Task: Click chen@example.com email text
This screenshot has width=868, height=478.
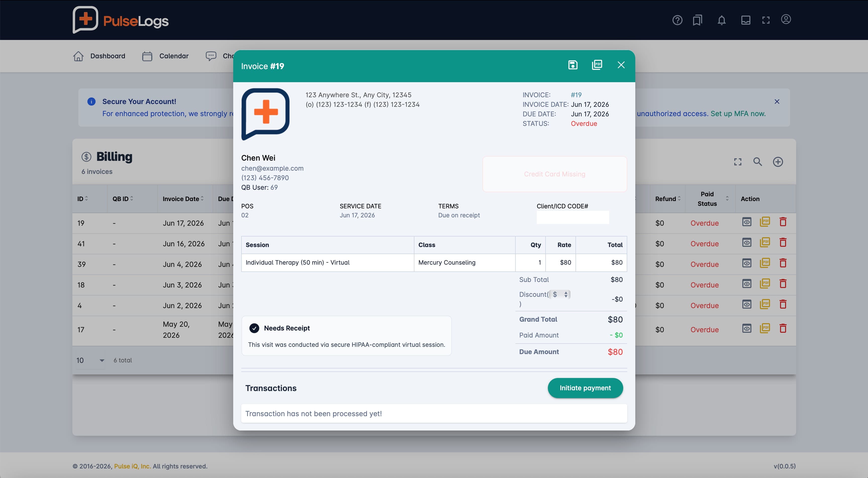Action: point(272,168)
